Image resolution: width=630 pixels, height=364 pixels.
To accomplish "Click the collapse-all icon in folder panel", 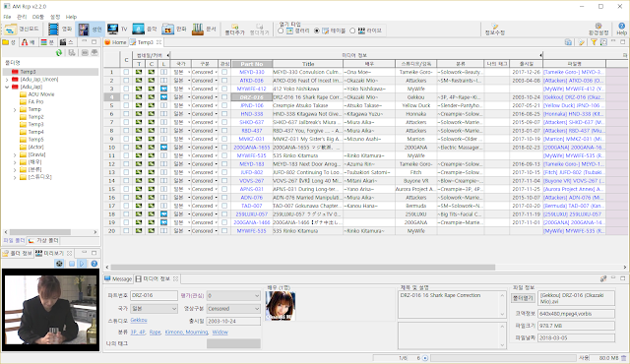I will [85, 52].
